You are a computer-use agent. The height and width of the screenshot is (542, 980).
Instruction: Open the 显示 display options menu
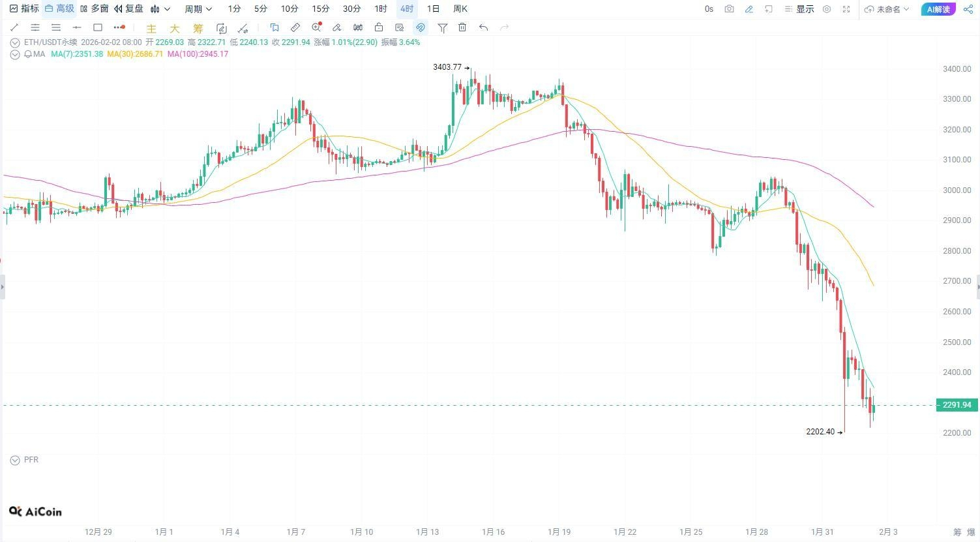click(x=799, y=9)
